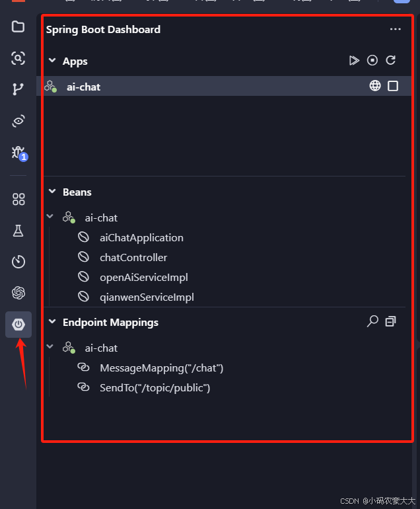This screenshot has width=420, height=509.
Task: Open the Source Control branch icon
Action: click(18, 89)
